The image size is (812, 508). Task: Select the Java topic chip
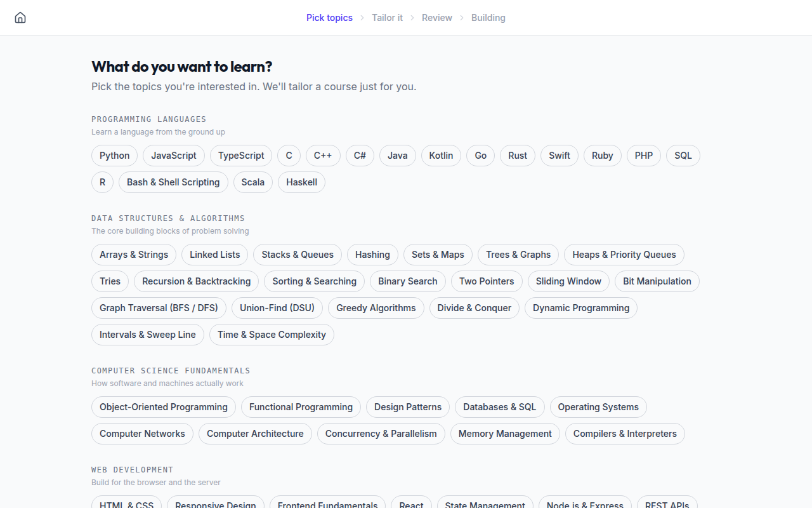click(x=398, y=156)
